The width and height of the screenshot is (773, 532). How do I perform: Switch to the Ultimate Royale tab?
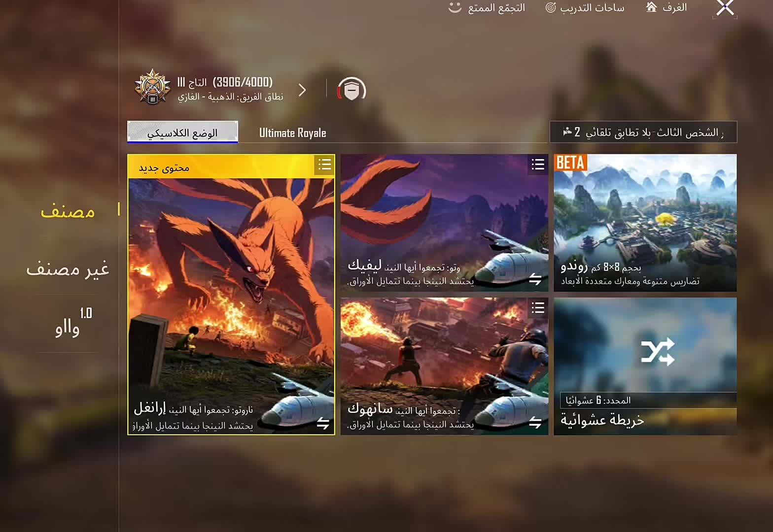[x=292, y=133]
